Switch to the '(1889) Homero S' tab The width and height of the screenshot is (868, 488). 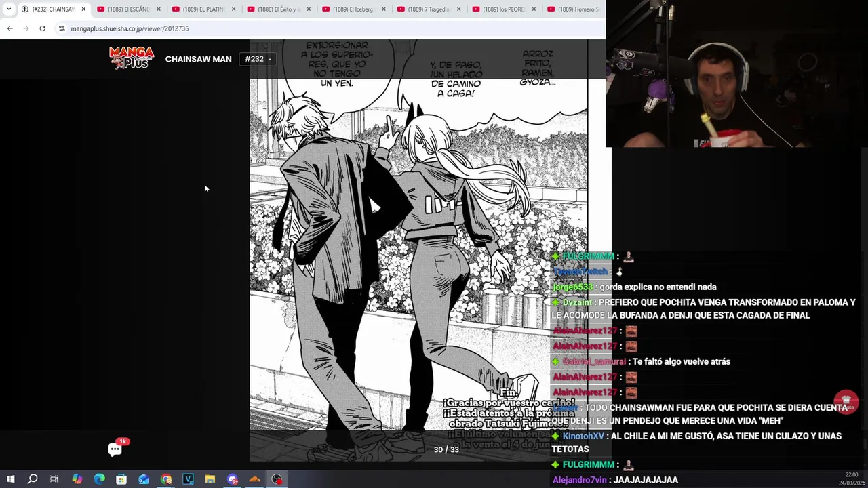pos(574,9)
